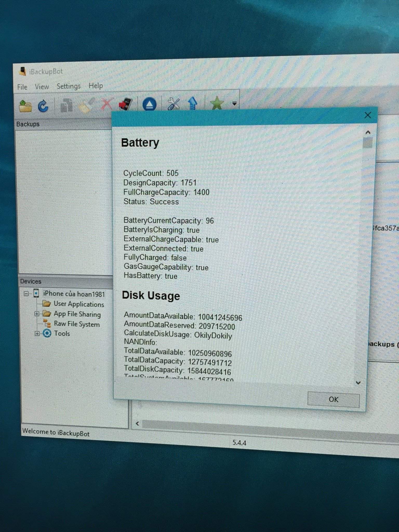Collapse the iPhone của hoan1981 device node
The width and height of the screenshot is (399, 532).
click(x=26, y=294)
